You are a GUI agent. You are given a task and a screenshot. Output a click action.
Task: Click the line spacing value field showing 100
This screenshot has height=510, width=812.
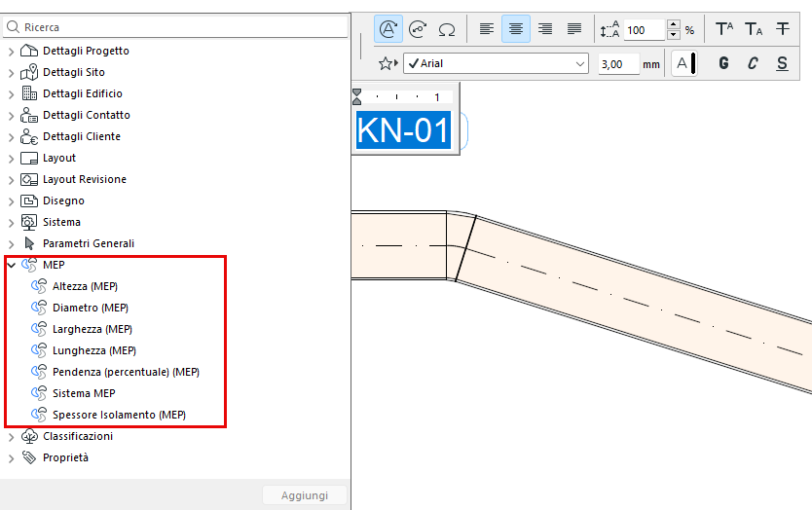(x=644, y=30)
